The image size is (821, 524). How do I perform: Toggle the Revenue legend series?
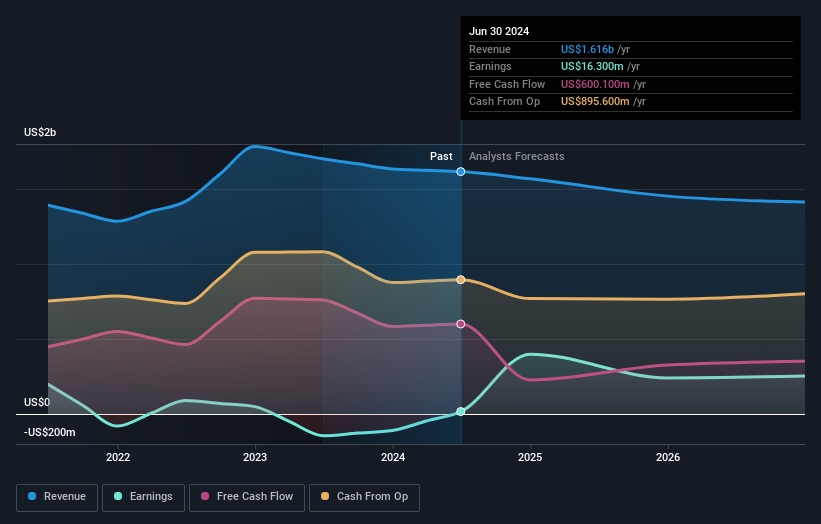[x=57, y=497]
